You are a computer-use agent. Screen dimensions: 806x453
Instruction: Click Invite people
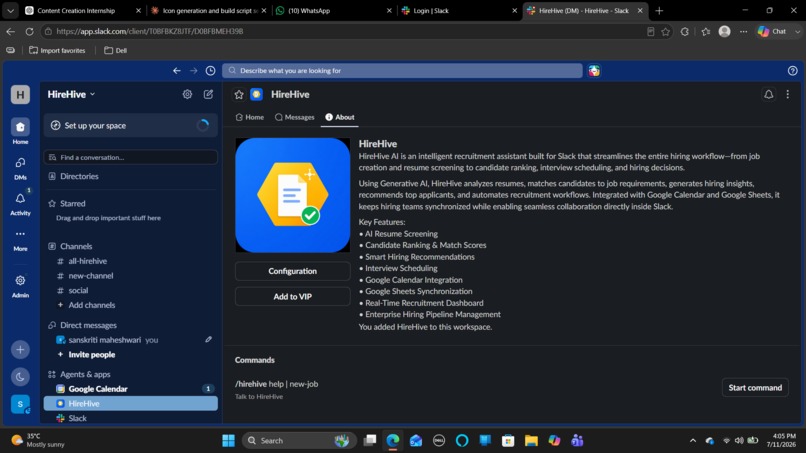pyautogui.click(x=91, y=354)
